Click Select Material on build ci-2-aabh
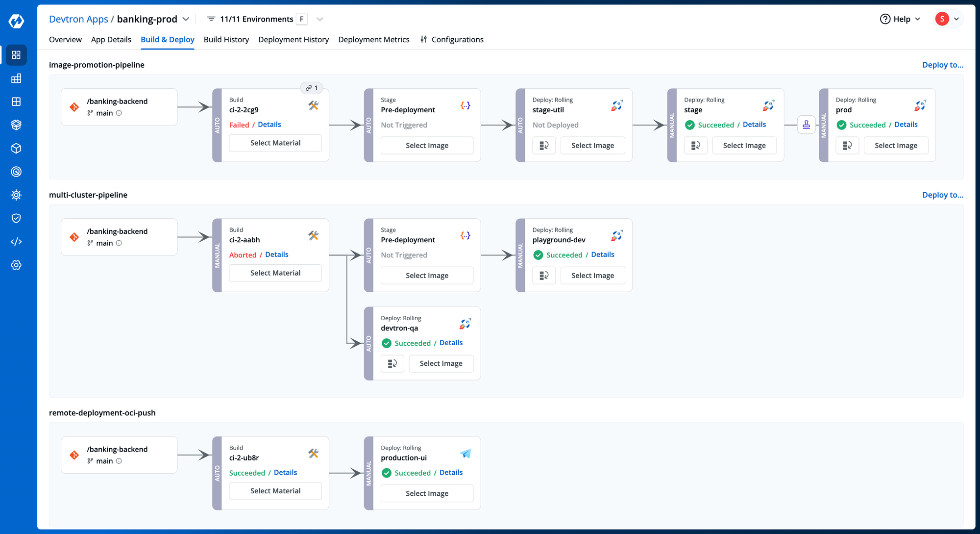 click(275, 273)
